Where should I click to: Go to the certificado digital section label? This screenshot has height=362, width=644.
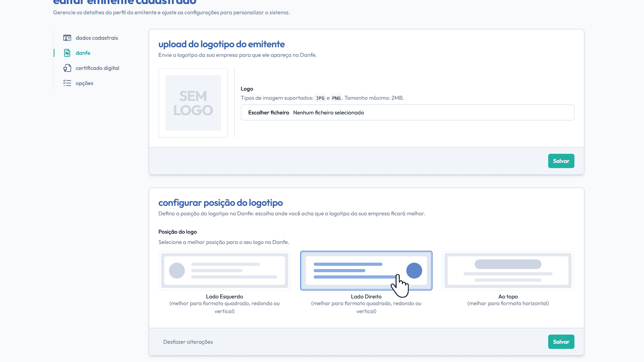point(97,68)
